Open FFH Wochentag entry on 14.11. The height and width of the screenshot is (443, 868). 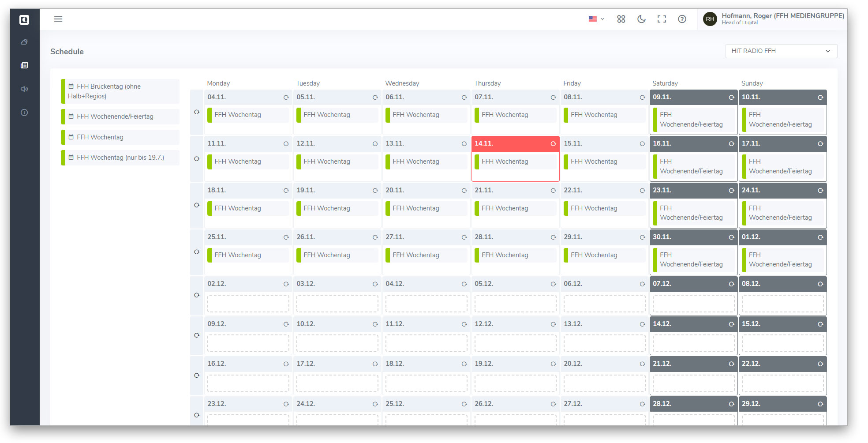pos(516,161)
